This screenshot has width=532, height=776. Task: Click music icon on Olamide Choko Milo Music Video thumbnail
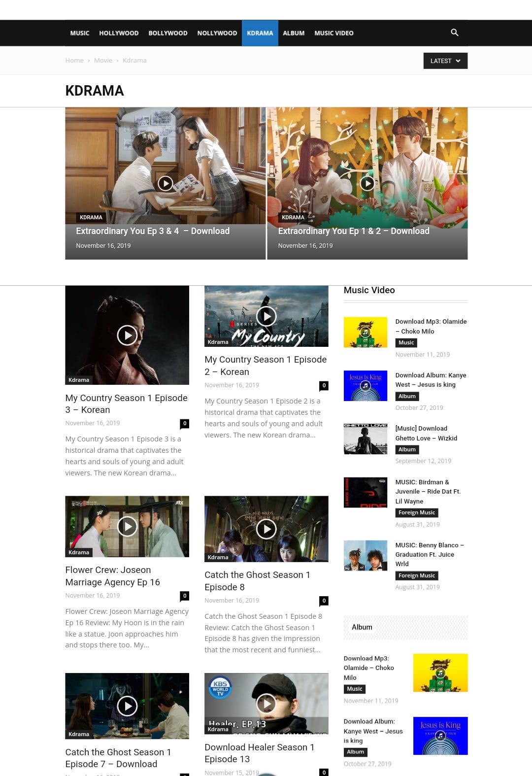point(366,332)
